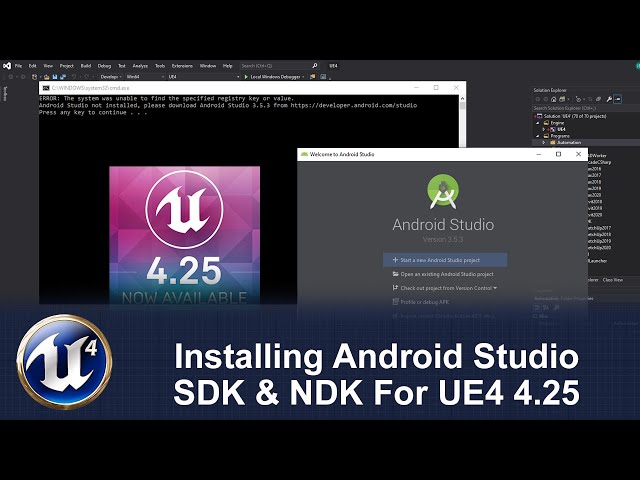This screenshot has width=640, height=480.
Task: Click the Redo toolbar icon
Action: point(87,76)
